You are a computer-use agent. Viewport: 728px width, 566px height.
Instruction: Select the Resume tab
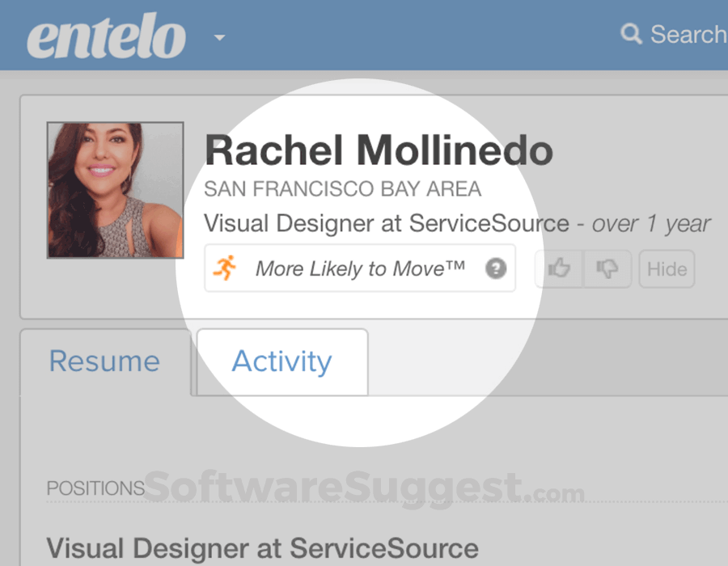pos(104,361)
